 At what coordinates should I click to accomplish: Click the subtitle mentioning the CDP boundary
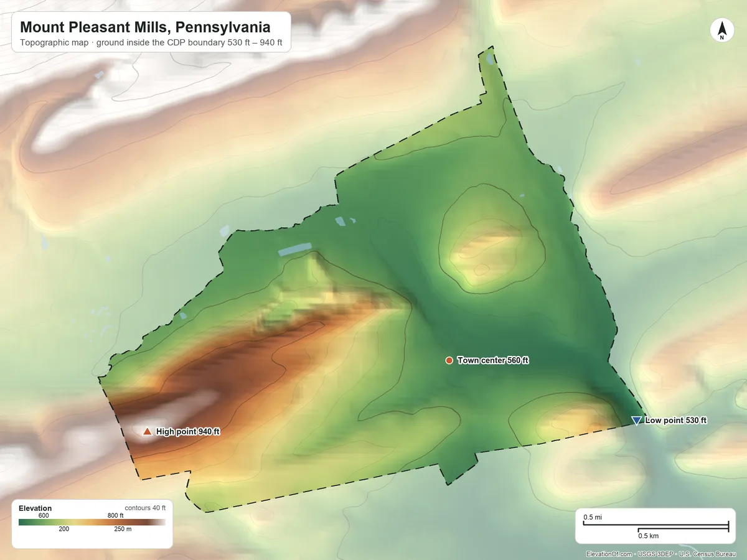coord(151,44)
